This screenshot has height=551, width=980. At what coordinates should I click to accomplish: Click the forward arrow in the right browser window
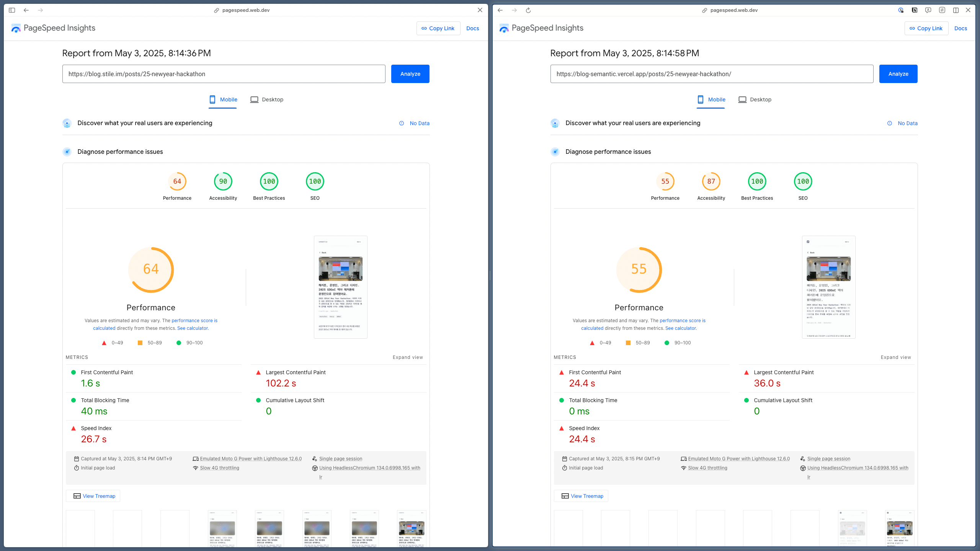514,10
